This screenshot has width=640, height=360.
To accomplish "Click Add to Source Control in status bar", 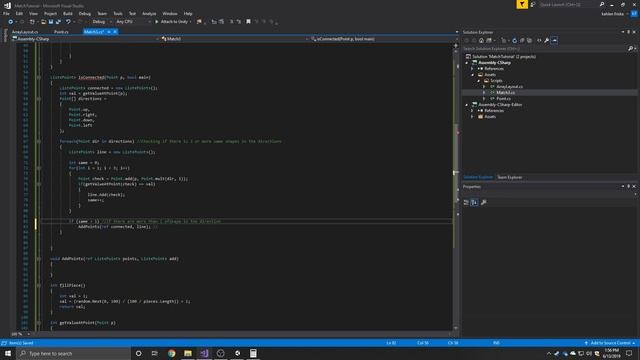I will click(x=611, y=343).
